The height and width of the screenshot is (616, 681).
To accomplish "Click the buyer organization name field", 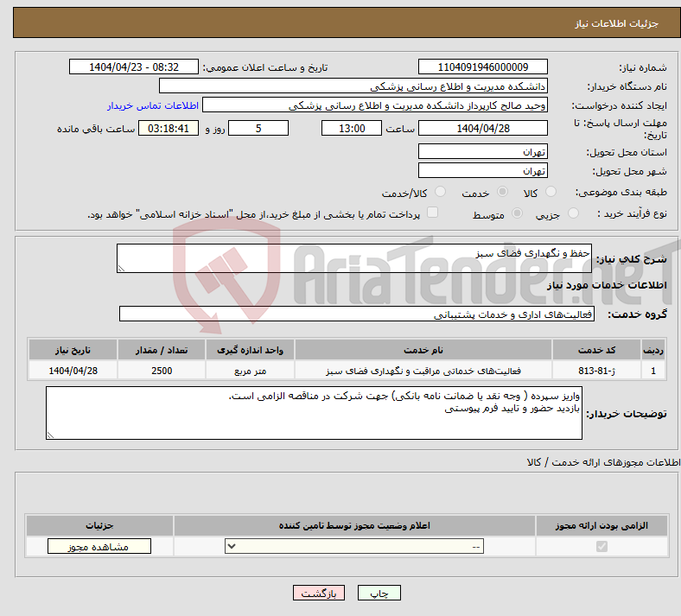I will 353,86.
